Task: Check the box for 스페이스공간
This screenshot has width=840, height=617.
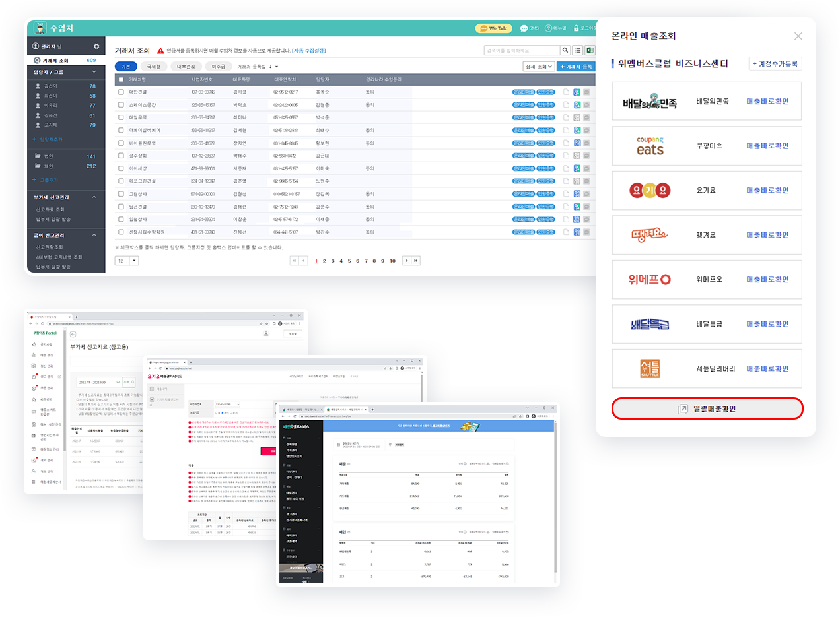Action: pos(121,105)
